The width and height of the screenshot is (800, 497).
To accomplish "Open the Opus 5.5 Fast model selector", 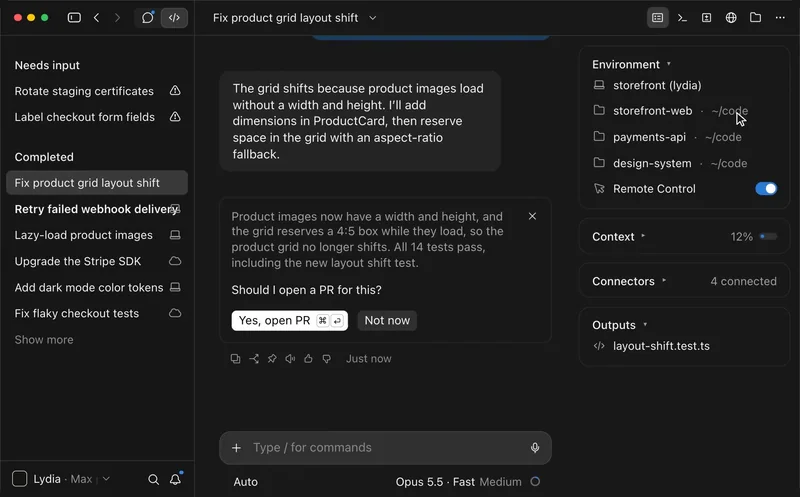I will click(435, 482).
